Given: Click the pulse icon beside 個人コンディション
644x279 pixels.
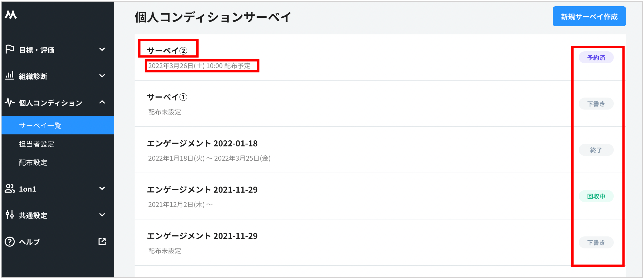Looking at the screenshot, I should coord(10,102).
